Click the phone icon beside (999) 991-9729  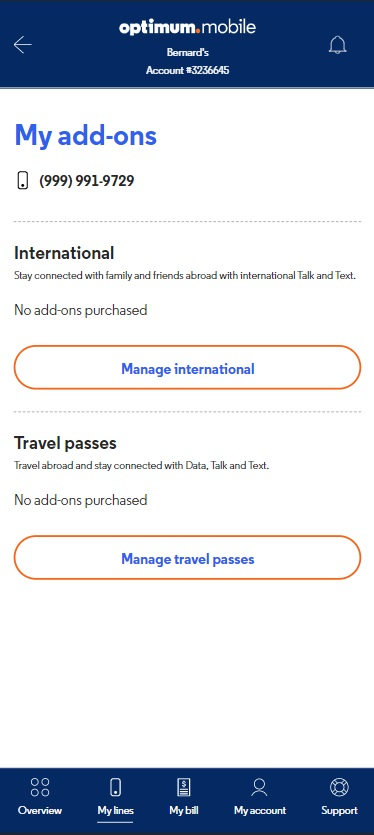(x=22, y=181)
